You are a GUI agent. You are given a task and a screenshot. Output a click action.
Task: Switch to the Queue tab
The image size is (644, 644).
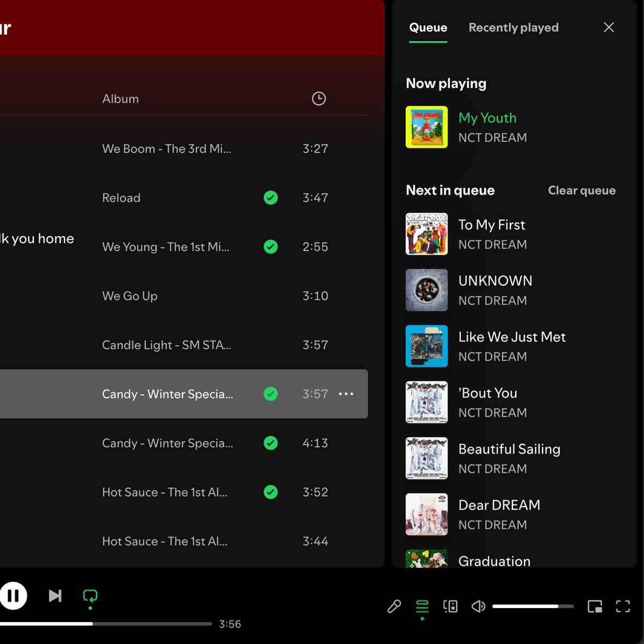tap(428, 27)
